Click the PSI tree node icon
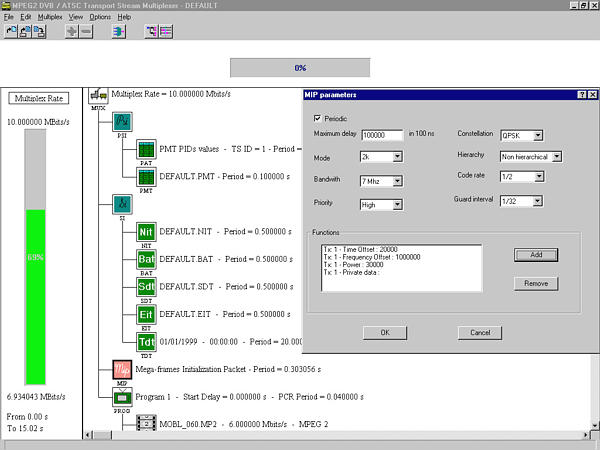Image resolution: width=600 pixels, height=450 pixels. 120,121
